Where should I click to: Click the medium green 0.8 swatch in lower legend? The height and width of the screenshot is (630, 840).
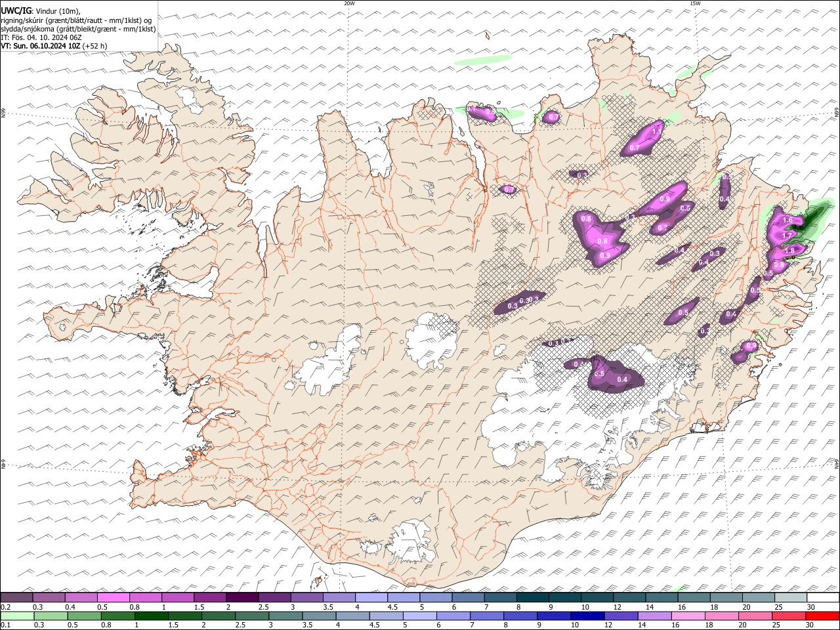point(118,616)
